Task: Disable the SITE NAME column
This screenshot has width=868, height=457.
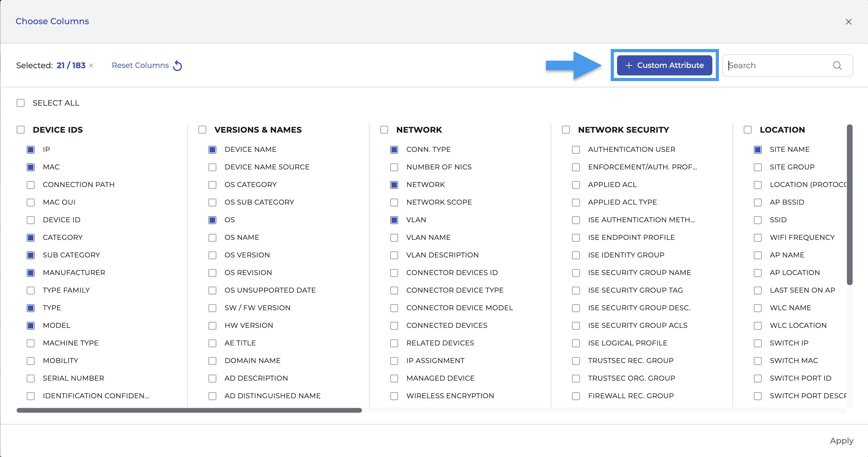Action: pos(758,150)
